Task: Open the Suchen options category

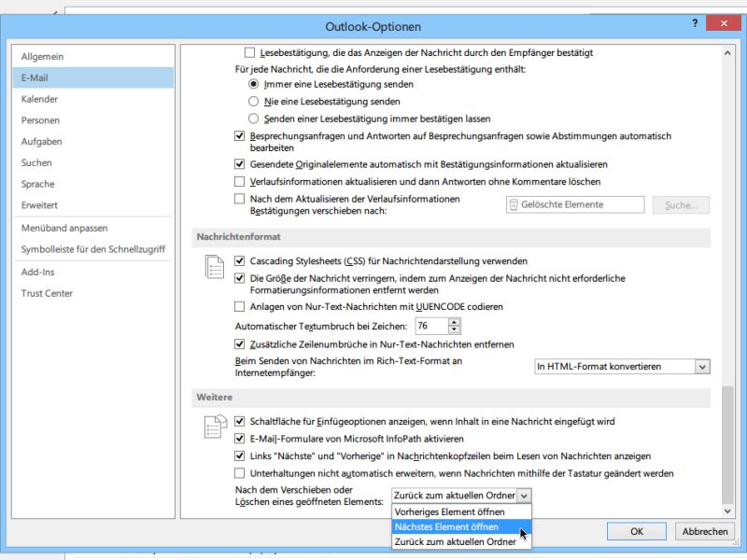Action: (x=93, y=162)
